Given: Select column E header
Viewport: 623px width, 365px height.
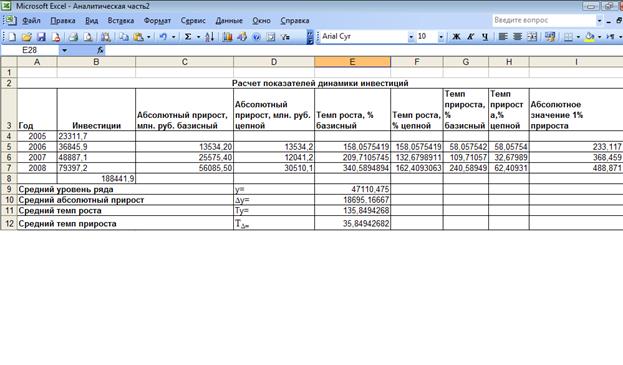Looking at the screenshot, I should pyautogui.click(x=352, y=62).
